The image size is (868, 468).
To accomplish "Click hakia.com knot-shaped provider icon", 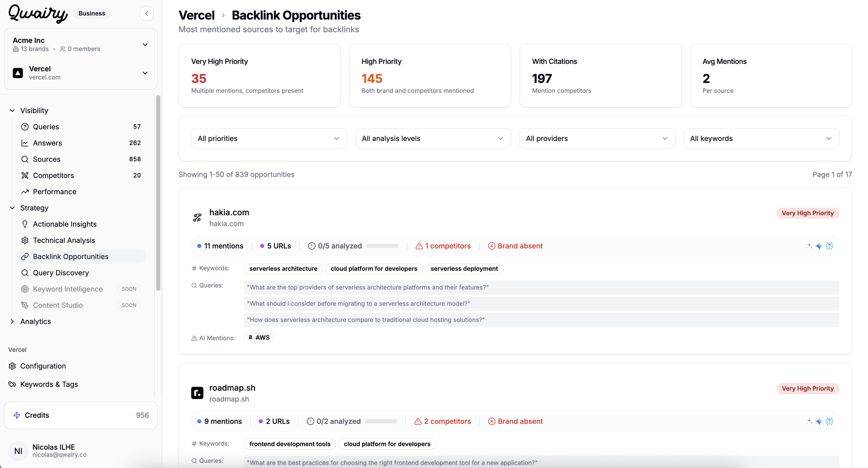I will pyautogui.click(x=829, y=246).
